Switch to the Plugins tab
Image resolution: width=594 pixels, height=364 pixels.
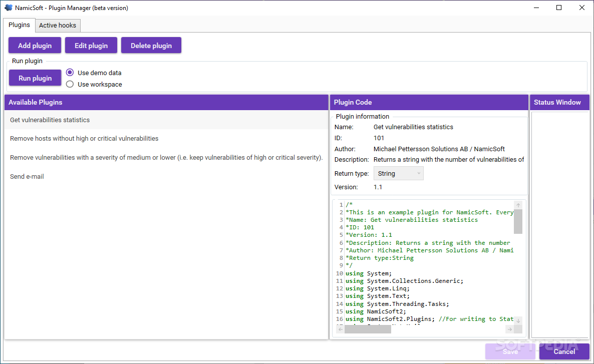click(x=20, y=25)
